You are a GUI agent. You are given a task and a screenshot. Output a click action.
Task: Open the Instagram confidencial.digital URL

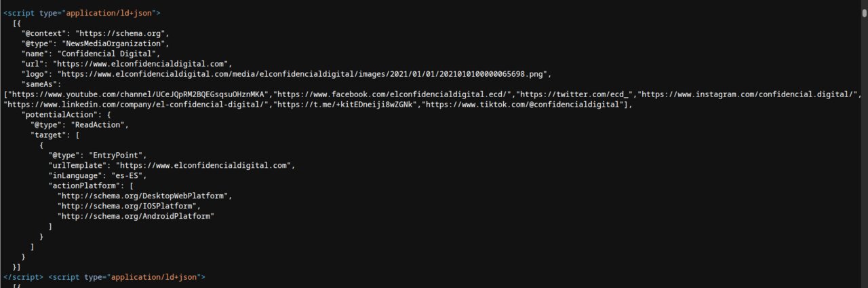(750, 94)
